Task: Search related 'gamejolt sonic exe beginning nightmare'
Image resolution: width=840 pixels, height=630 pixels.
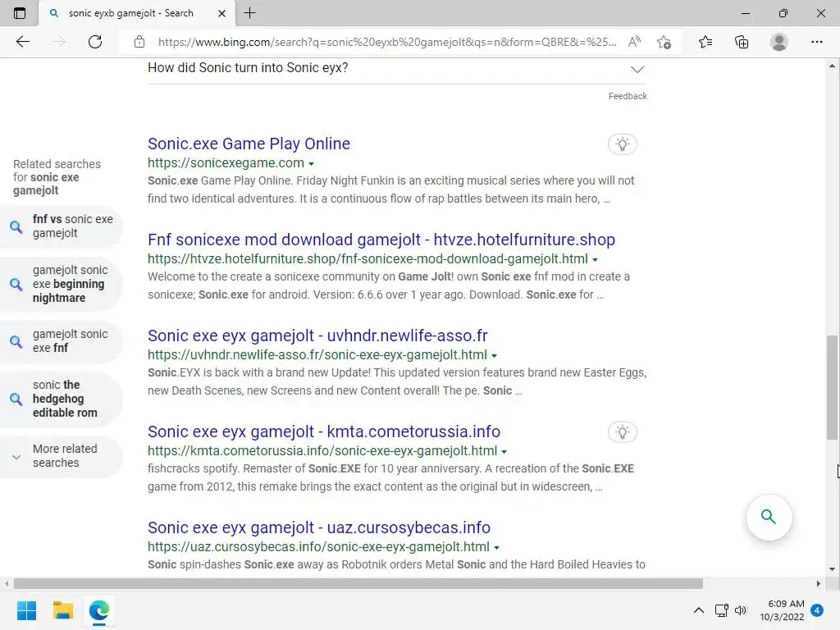Action: (x=62, y=284)
